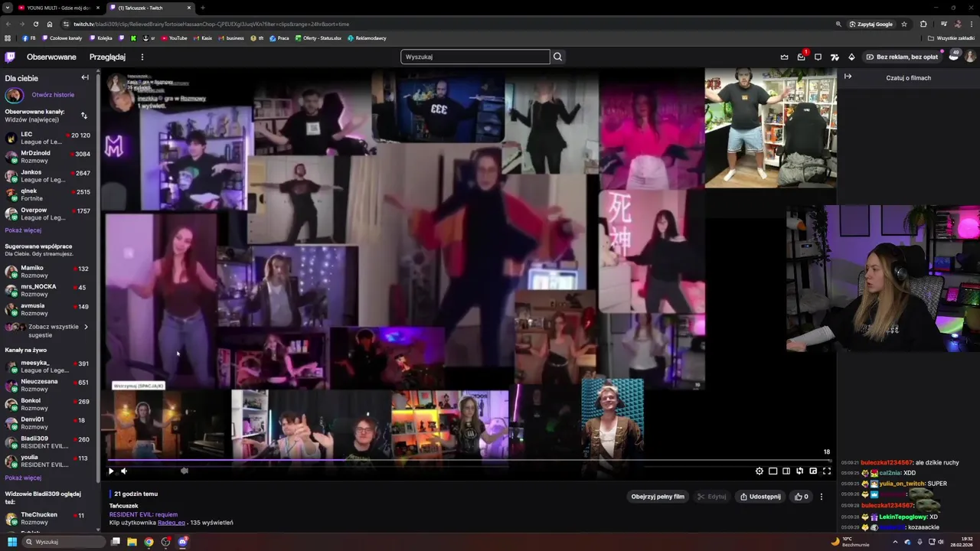Open browser extensions puzzle icon

[923, 24]
